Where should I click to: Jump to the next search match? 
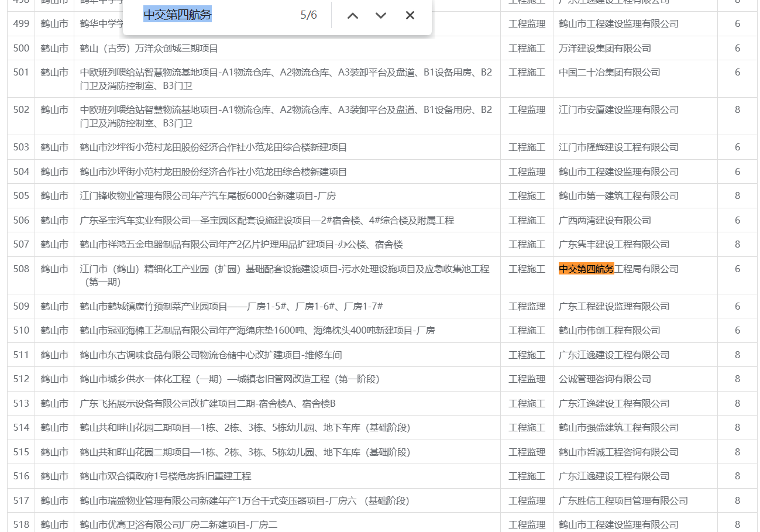pos(381,15)
